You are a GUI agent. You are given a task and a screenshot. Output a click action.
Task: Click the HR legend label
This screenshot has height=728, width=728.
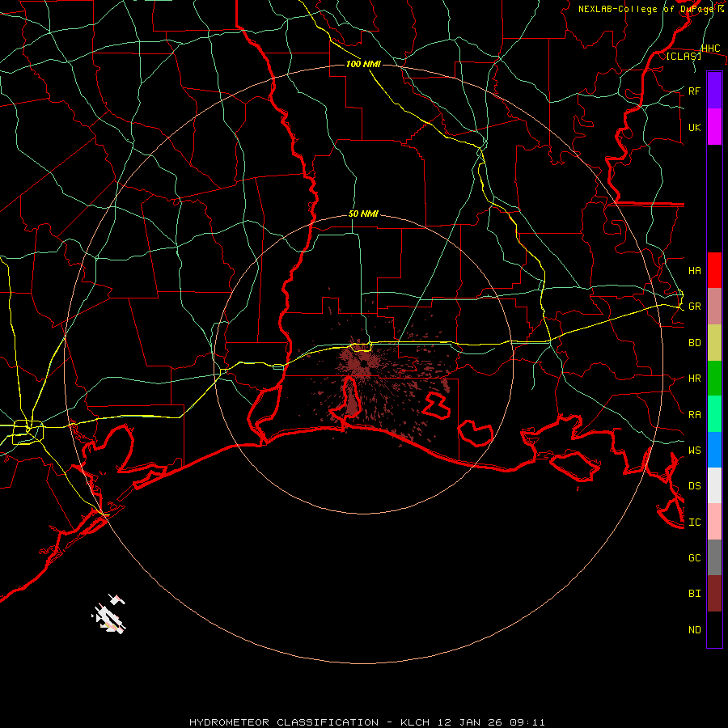(694, 379)
